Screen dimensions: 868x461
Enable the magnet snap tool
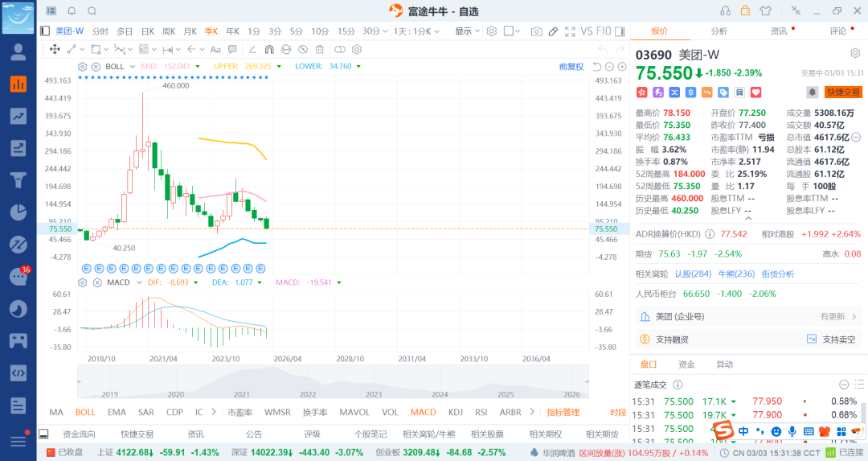pyautogui.click(x=269, y=49)
